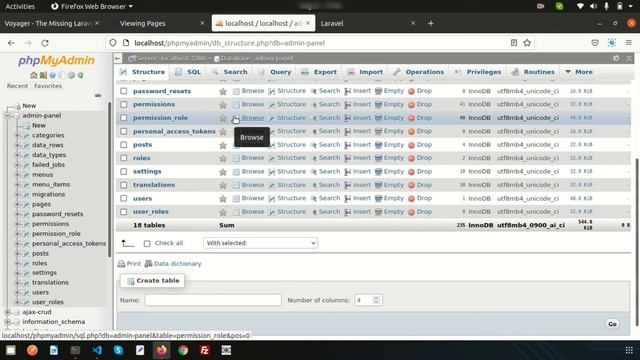
Task: Tick the settings table checkbox
Action: 124,171
